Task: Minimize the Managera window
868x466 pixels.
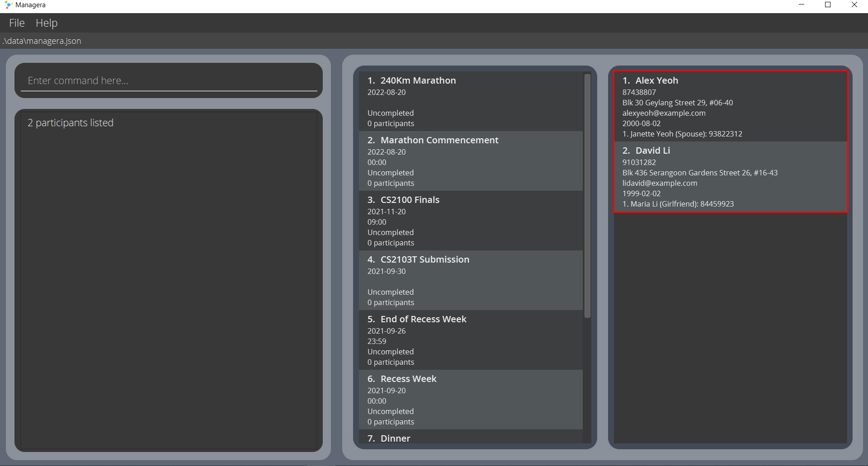Action: click(802, 5)
